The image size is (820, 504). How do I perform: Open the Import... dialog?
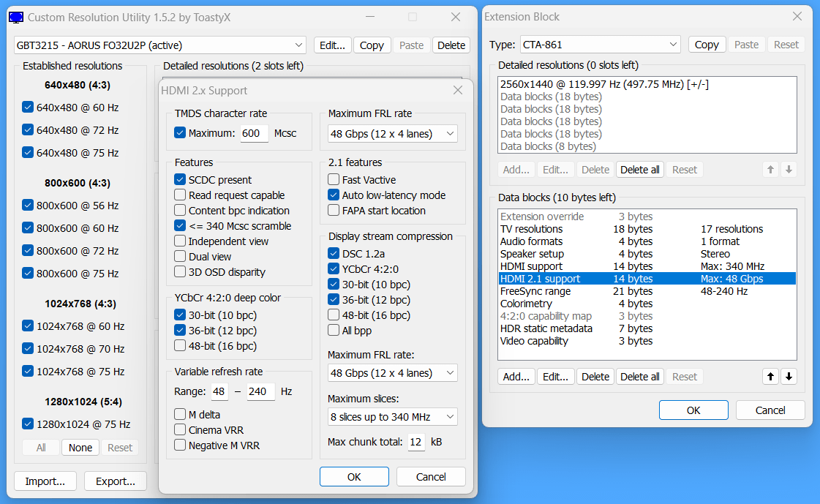pyautogui.click(x=45, y=481)
